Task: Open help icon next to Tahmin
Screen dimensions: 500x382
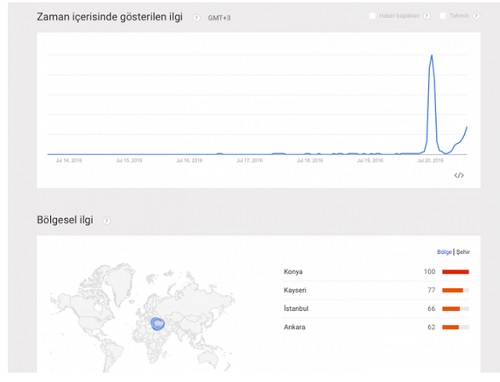Action: pos(476,16)
